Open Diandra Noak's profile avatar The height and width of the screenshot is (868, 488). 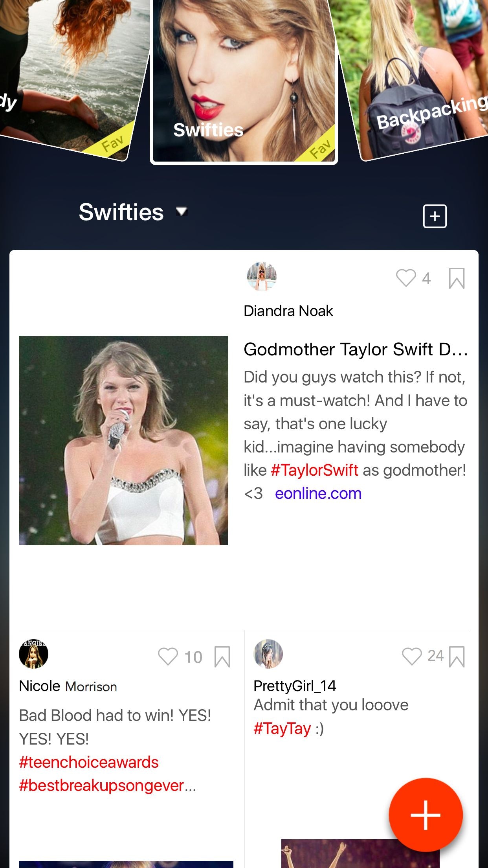(x=262, y=276)
